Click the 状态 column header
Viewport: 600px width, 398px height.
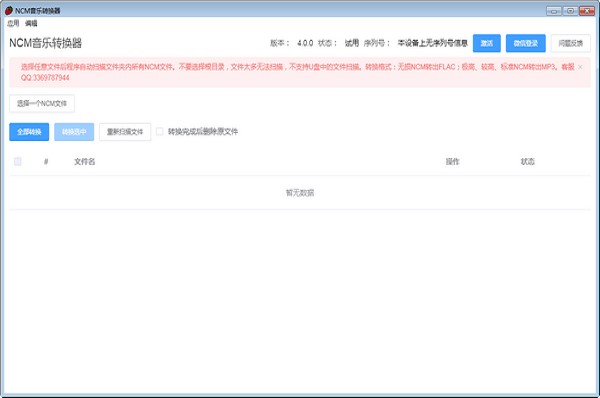pyautogui.click(x=527, y=161)
